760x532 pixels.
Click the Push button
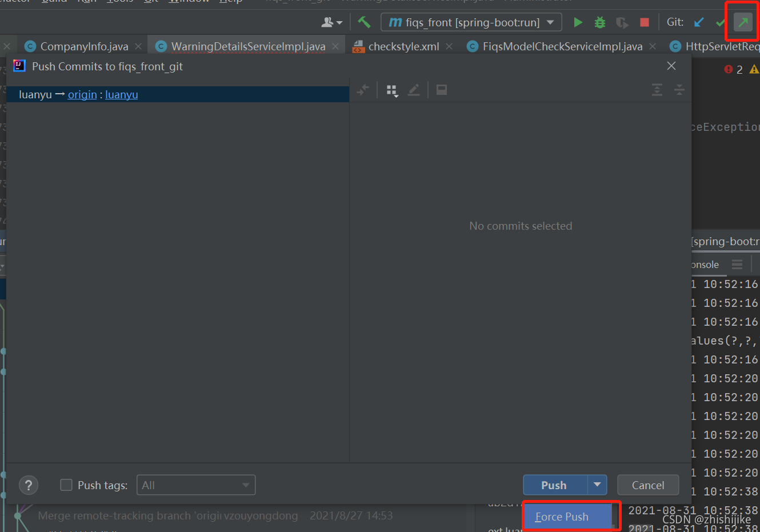(555, 485)
